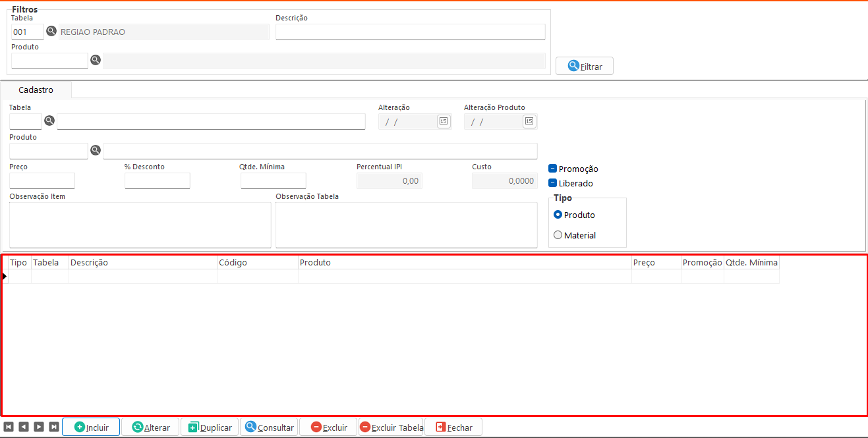
Task: Toggle the Liberado checkbox
Action: click(x=553, y=183)
